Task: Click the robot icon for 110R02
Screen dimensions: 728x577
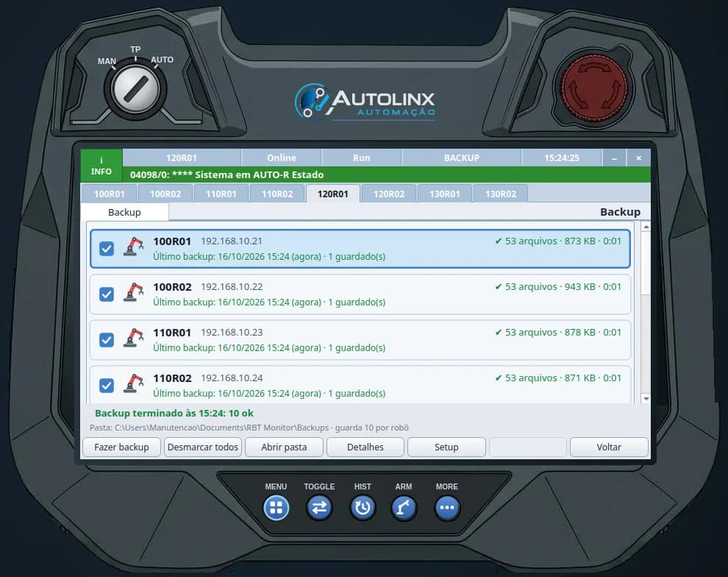Action: [x=134, y=383]
